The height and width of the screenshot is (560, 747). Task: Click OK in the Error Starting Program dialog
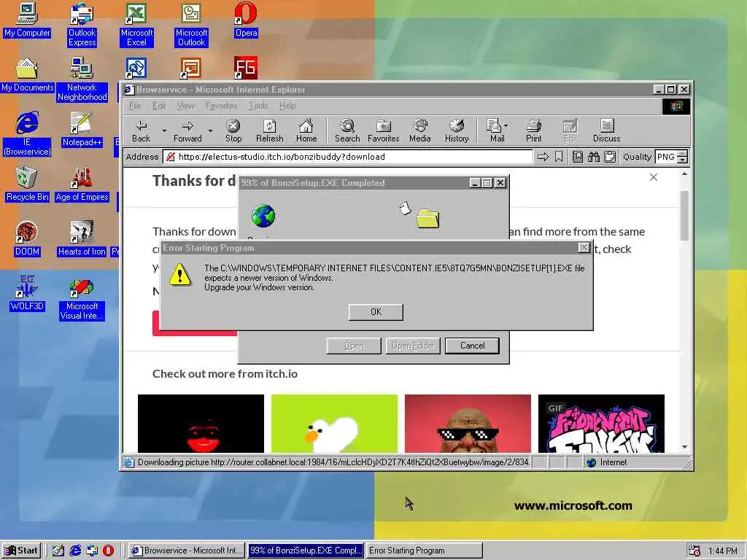[376, 312]
